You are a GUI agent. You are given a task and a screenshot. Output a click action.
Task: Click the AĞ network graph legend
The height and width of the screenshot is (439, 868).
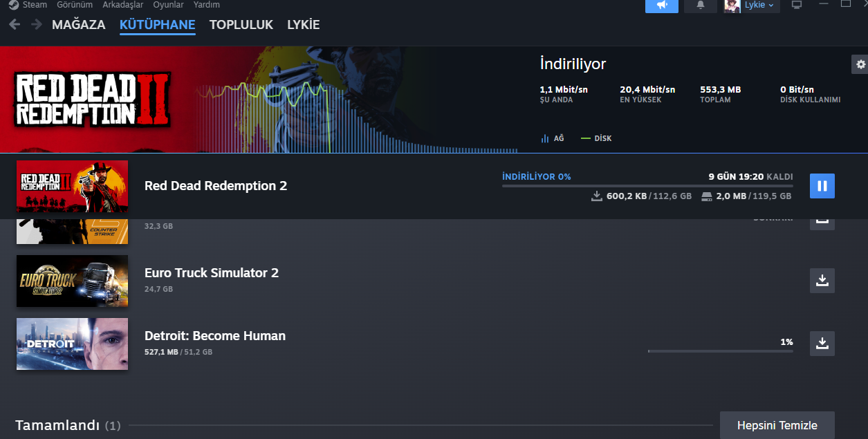click(x=553, y=138)
